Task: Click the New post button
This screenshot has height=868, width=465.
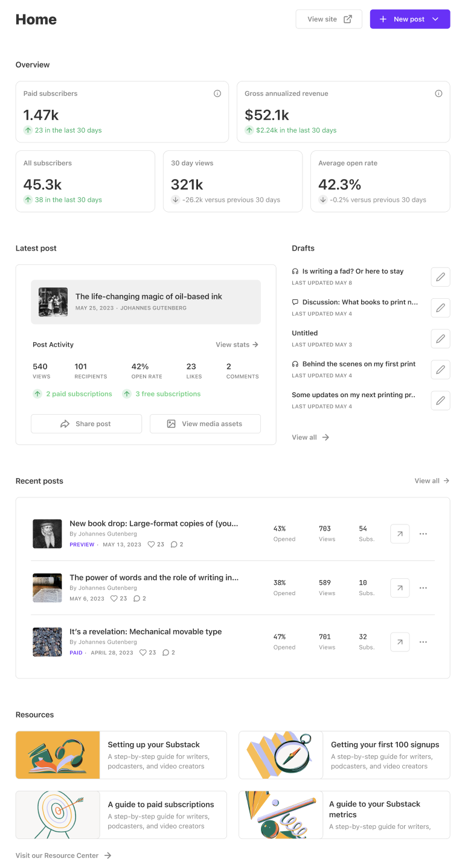Action: 409,19
